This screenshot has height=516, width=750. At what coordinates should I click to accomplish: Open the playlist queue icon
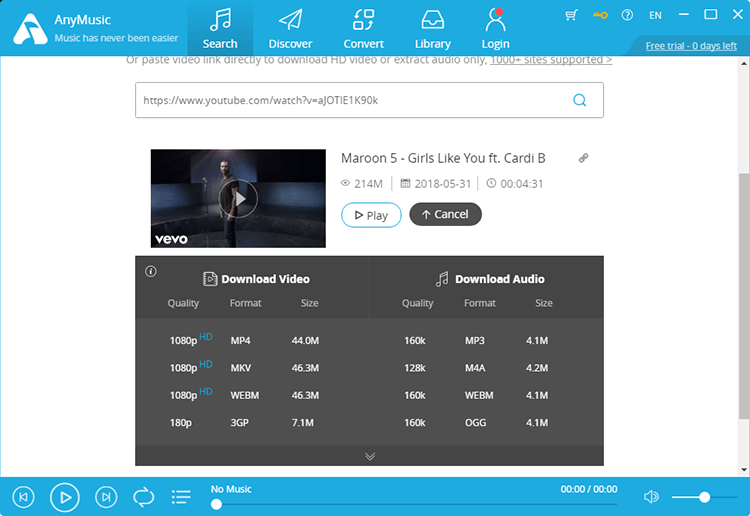tap(181, 497)
